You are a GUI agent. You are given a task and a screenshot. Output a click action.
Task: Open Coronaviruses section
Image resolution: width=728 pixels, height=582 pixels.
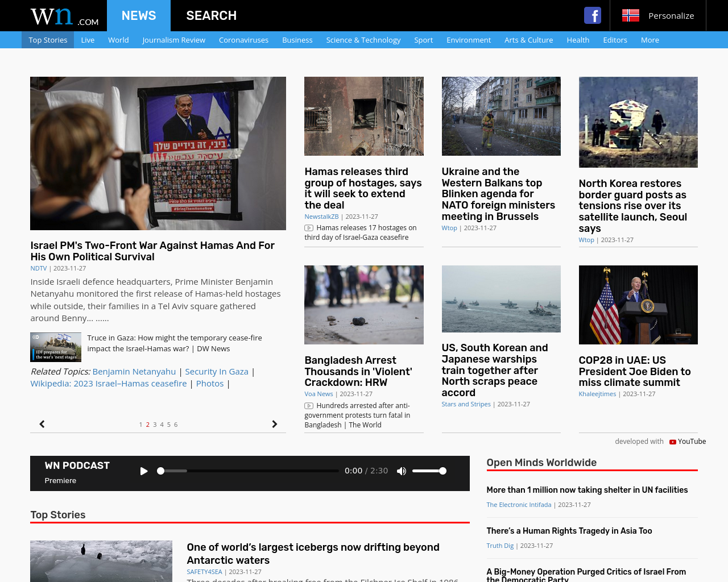(x=243, y=40)
